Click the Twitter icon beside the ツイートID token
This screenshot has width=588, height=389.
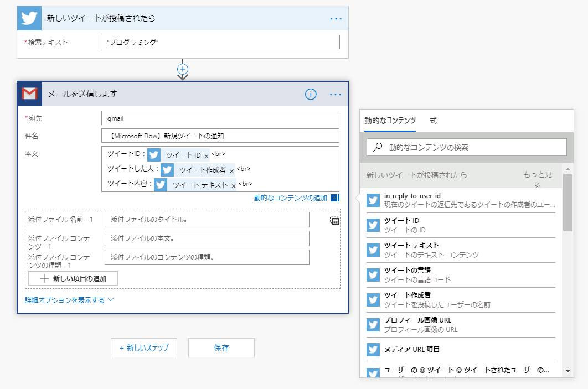click(153, 154)
